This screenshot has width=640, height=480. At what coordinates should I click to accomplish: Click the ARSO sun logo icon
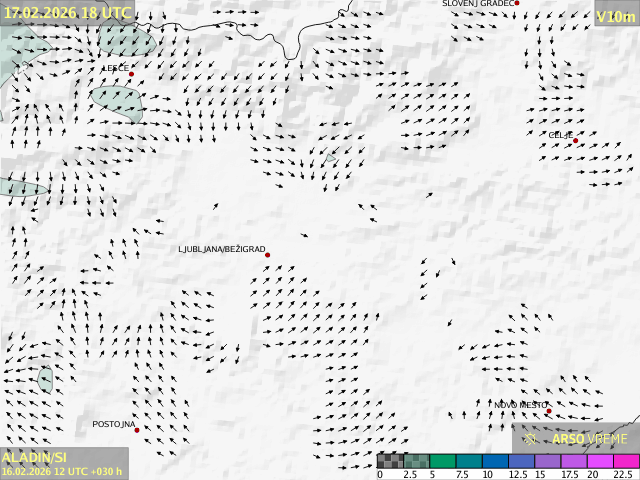coord(532,438)
